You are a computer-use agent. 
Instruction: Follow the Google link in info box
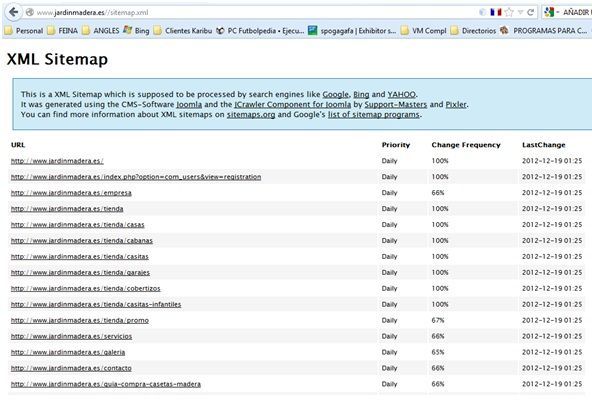tap(335, 94)
